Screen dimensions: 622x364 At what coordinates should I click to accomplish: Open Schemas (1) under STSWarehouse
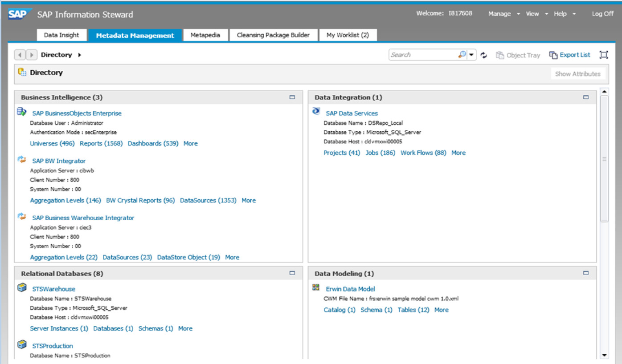coord(156,328)
